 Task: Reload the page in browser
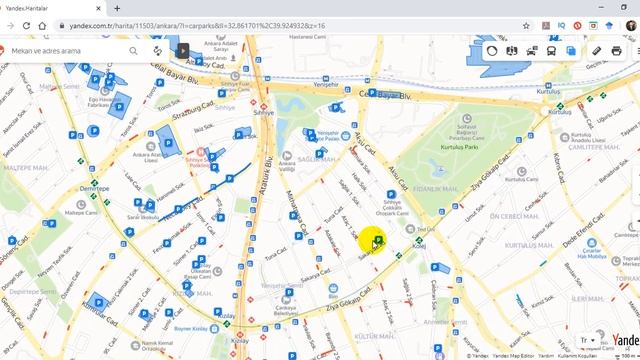(26, 26)
